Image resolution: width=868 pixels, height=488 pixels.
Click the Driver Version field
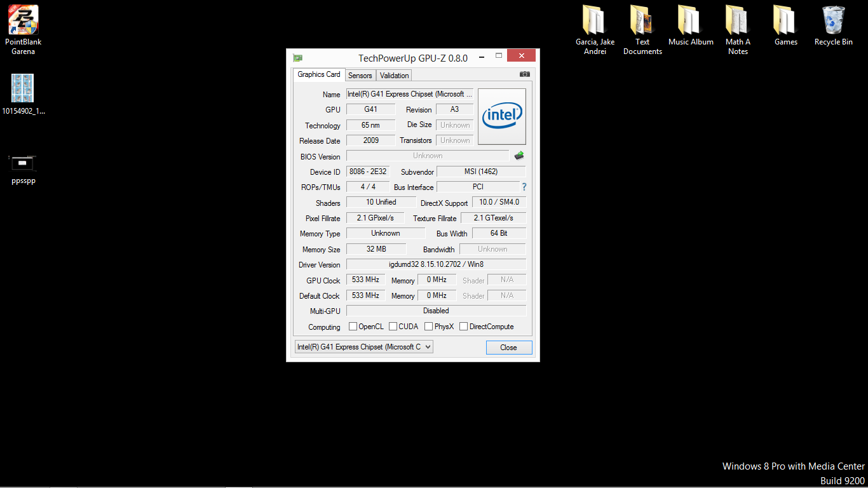click(436, 264)
